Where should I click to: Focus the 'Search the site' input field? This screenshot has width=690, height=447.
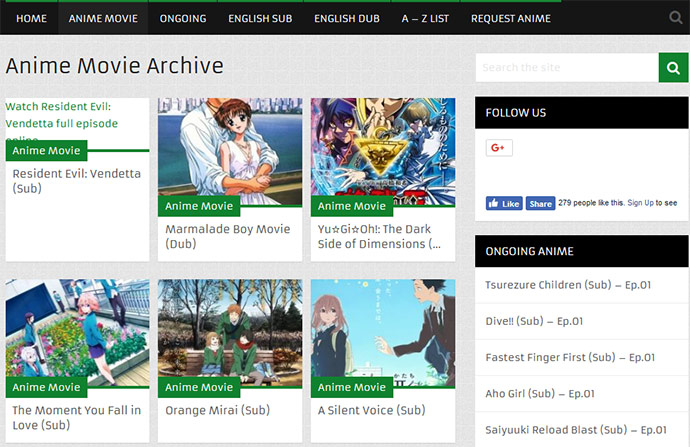[x=567, y=67]
